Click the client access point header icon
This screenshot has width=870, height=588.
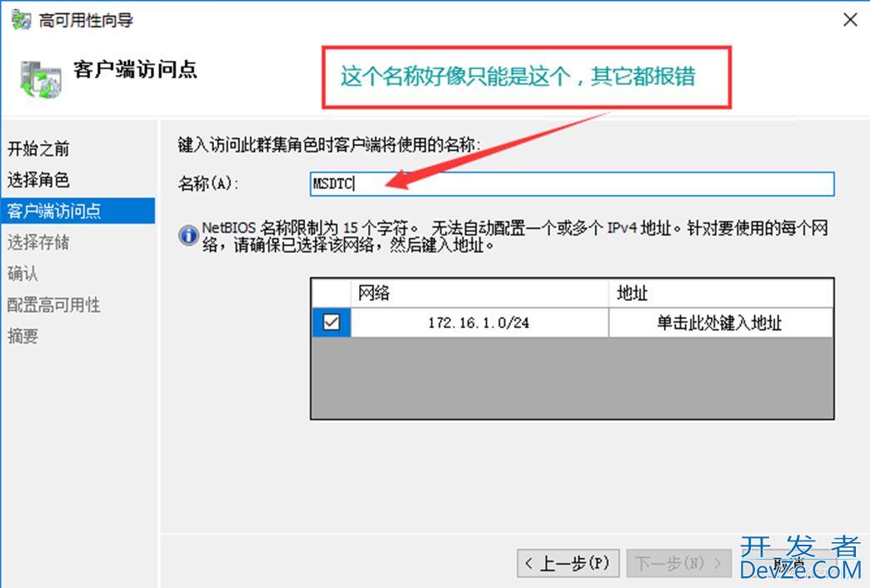pos(40,80)
